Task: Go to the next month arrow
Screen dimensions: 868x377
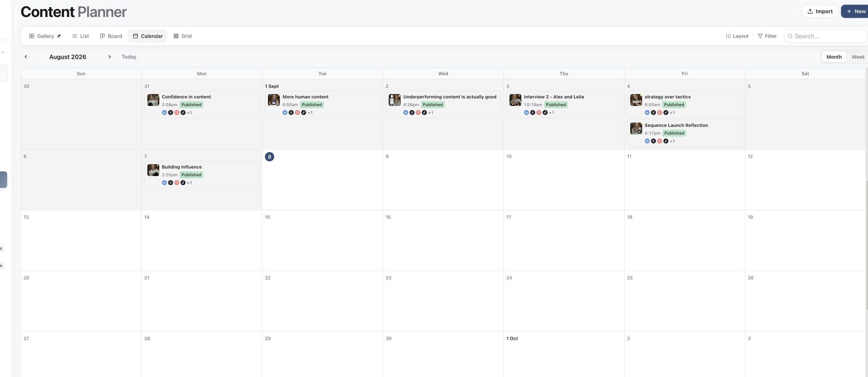Action: pyautogui.click(x=109, y=57)
